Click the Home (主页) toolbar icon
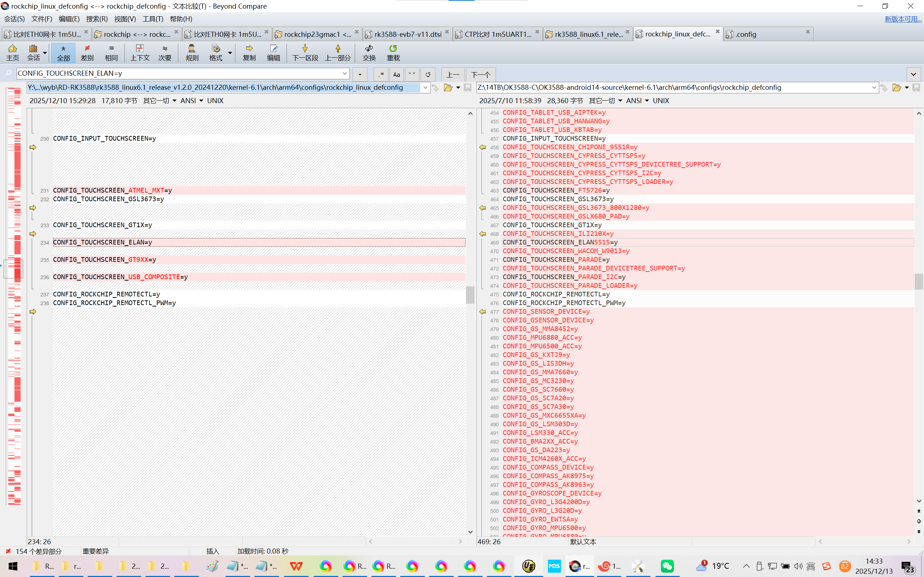 click(12, 52)
